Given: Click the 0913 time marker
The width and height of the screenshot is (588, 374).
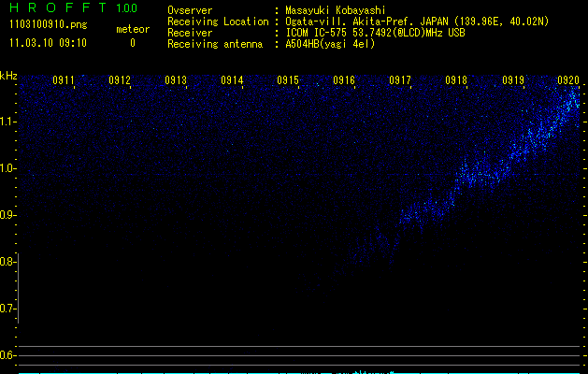Looking at the screenshot, I should pos(176,80).
